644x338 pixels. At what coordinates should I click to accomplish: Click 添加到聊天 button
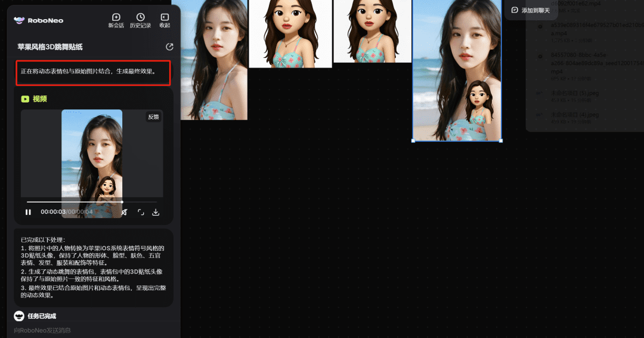click(531, 10)
